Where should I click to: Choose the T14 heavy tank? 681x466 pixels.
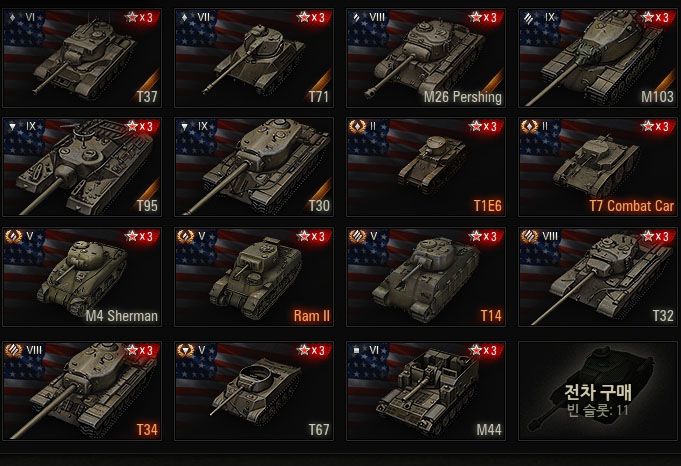click(426, 277)
